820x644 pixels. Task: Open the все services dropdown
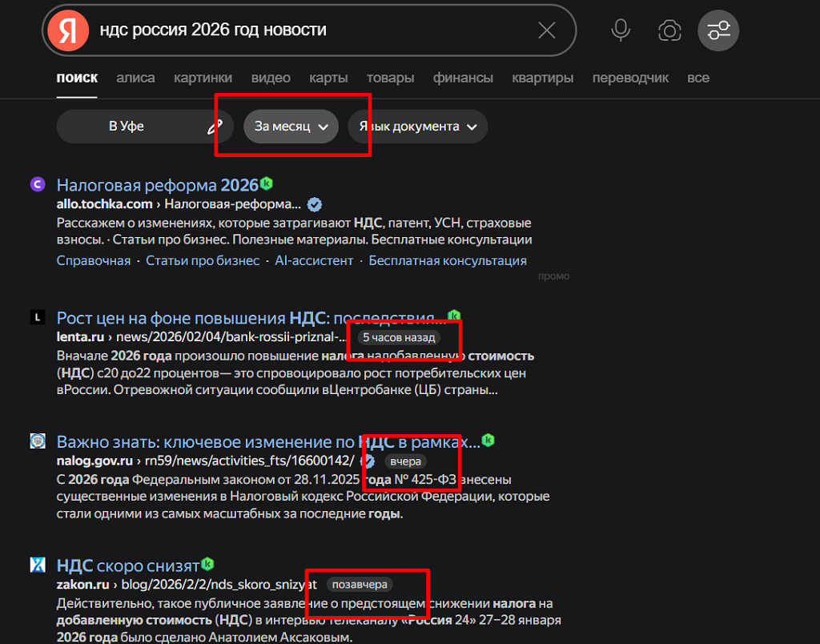(x=698, y=77)
